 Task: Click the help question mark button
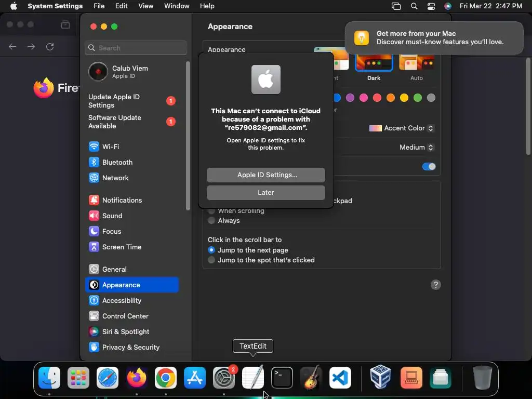coord(436,285)
